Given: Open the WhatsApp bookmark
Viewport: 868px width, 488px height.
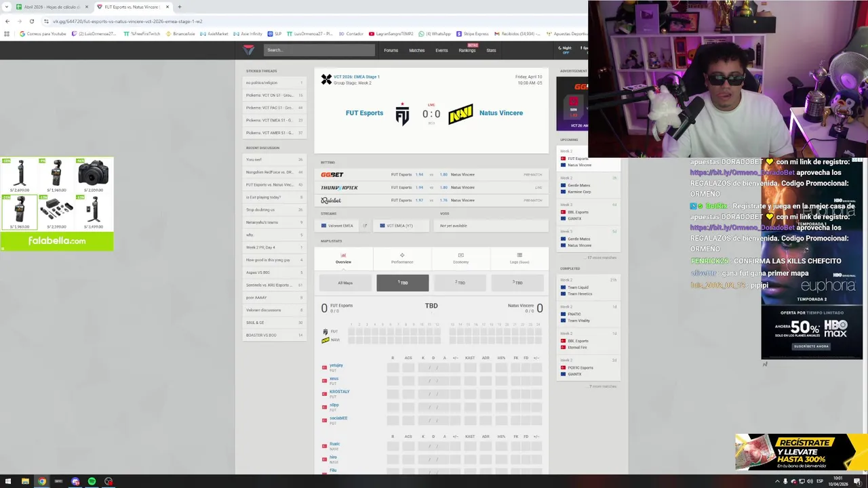Looking at the screenshot, I should (x=435, y=34).
